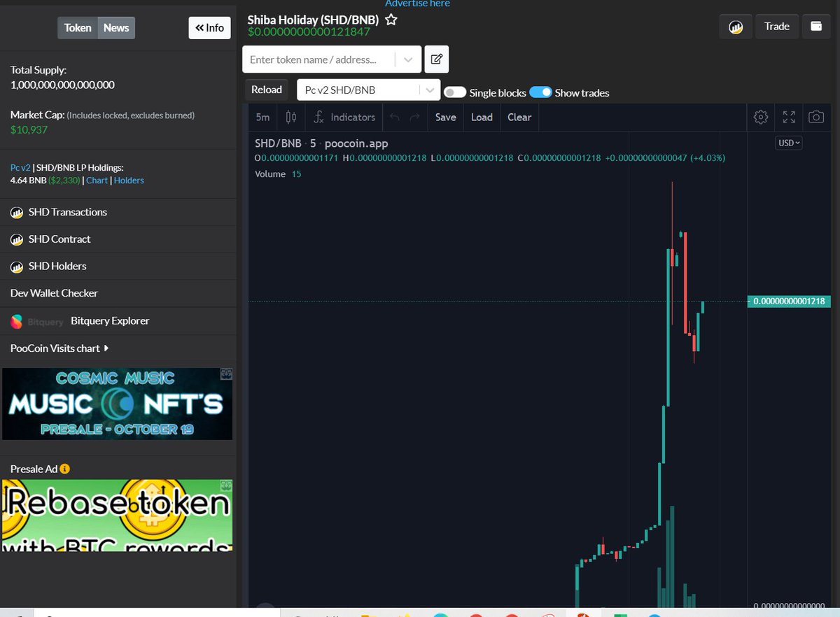Switch to the Token tab
The width and height of the screenshot is (840, 617).
click(78, 28)
